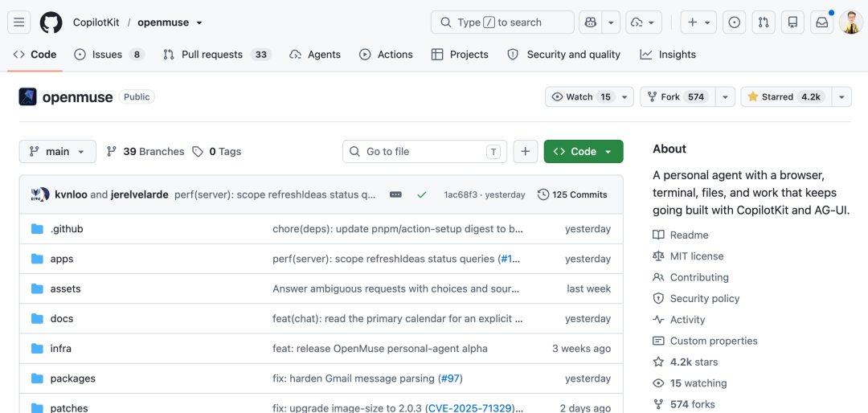Open the global Pull requests icon
This screenshot has width=868, height=413.
click(x=764, y=22)
